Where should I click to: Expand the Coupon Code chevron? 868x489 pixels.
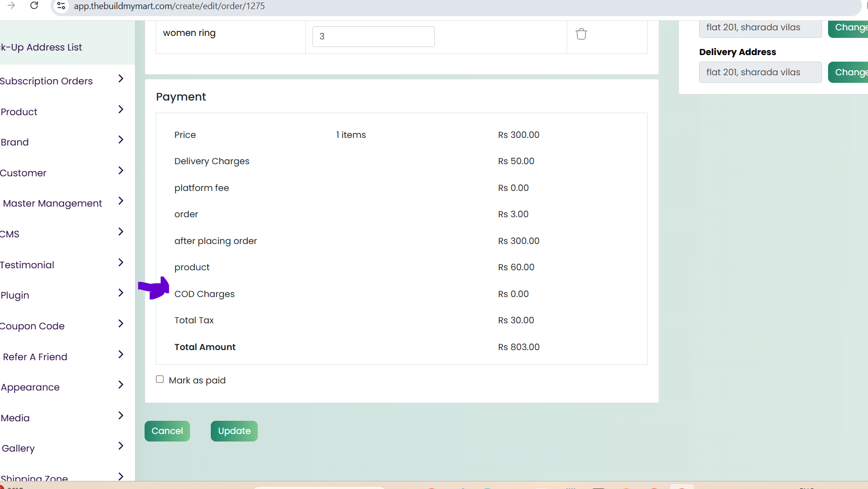coord(121,323)
